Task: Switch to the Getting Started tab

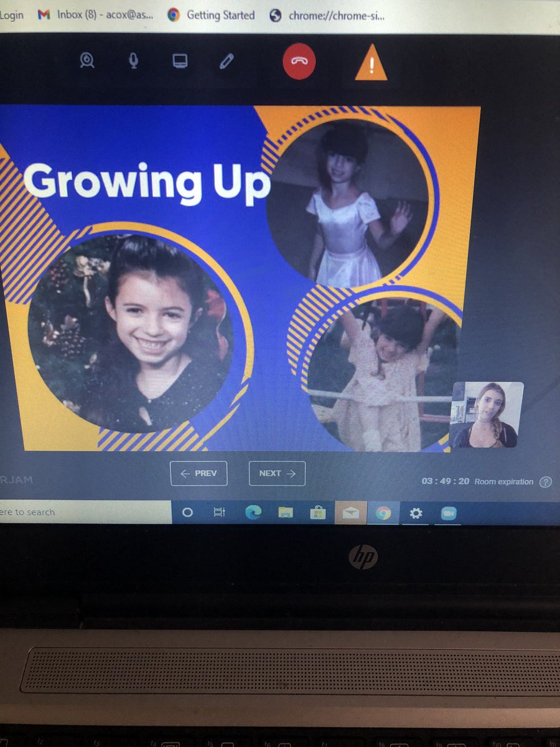Action: [x=212, y=15]
